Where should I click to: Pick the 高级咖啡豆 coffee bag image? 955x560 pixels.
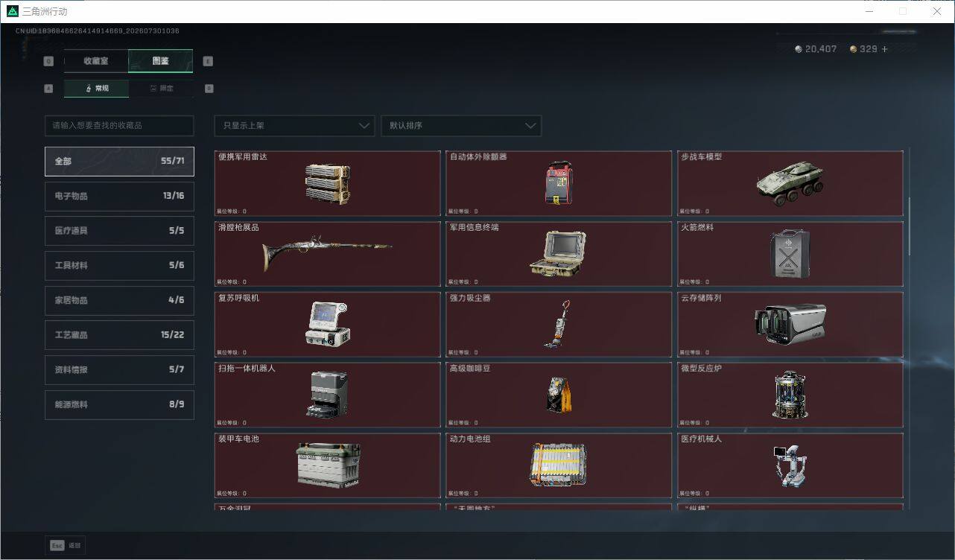pyautogui.click(x=559, y=394)
